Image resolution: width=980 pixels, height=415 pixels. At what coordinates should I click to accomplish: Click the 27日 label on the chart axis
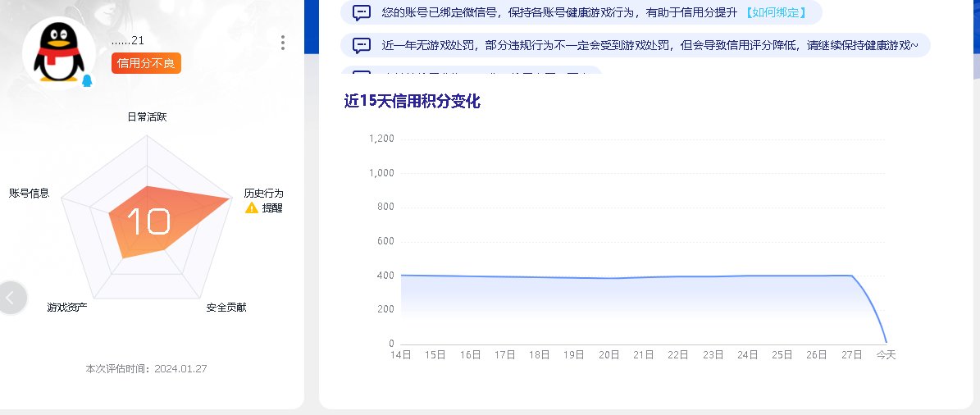851,355
